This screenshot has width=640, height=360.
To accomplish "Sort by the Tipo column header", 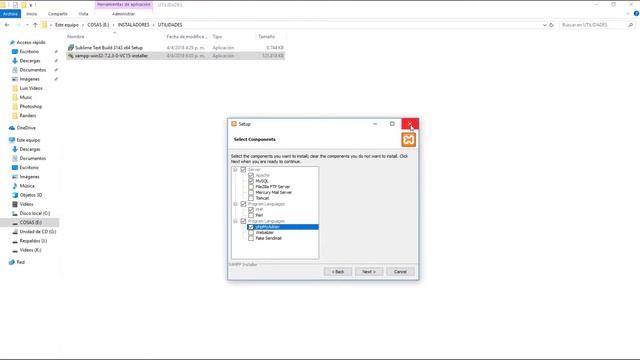I will click(x=217, y=37).
